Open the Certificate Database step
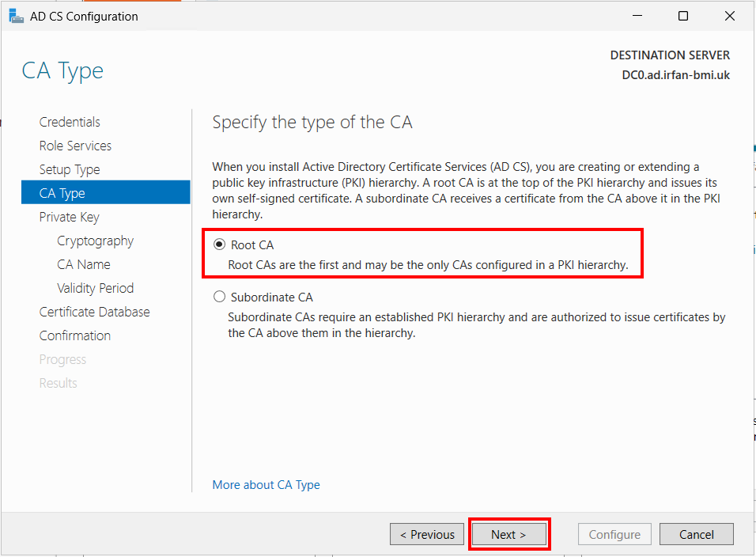This screenshot has height=557, width=756. (x=95, y=312)
